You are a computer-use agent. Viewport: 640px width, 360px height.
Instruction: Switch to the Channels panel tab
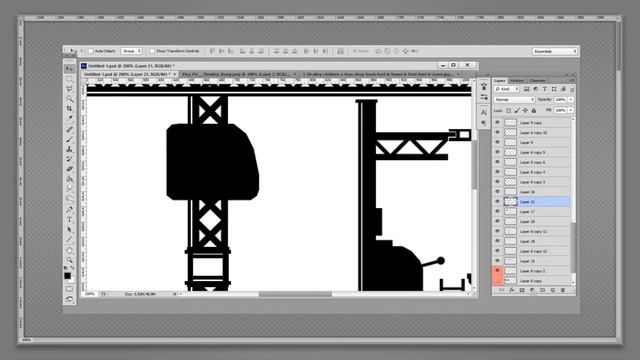(537, 80)
